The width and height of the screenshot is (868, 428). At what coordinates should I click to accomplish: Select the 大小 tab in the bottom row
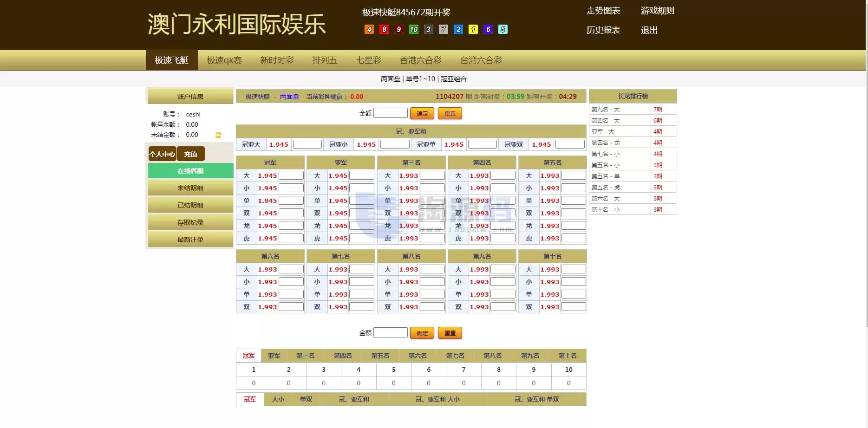click(x=278, y=399)
